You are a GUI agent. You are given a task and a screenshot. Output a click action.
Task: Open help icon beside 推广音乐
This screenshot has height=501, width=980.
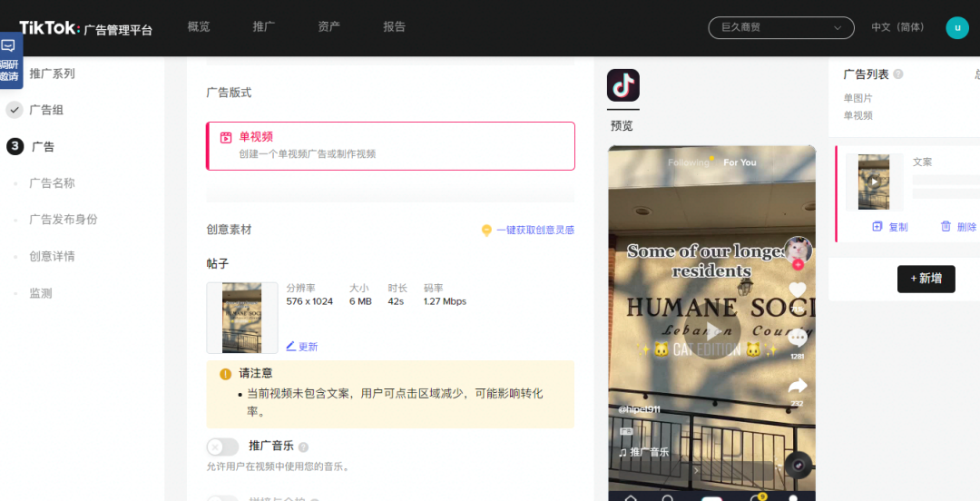[x=304, y=447]
